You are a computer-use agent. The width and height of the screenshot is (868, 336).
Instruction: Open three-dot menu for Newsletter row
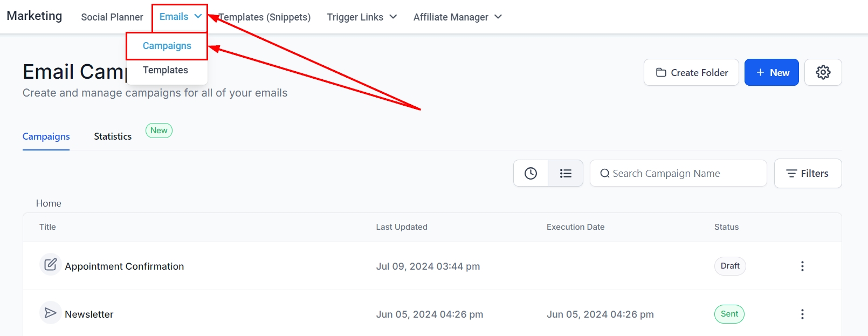[x=802, y=314]
